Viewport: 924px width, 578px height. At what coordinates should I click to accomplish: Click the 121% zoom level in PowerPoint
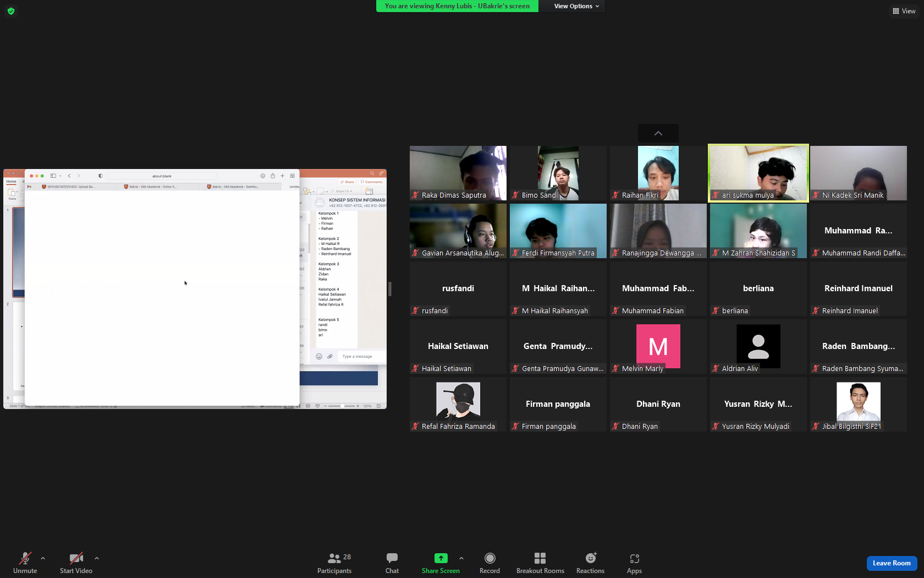(367, 406)
